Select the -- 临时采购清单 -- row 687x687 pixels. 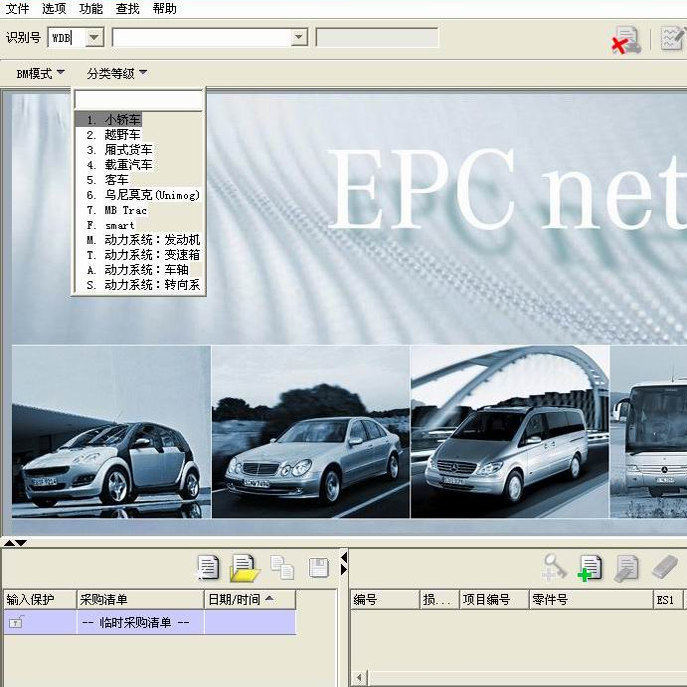[150, 622]
